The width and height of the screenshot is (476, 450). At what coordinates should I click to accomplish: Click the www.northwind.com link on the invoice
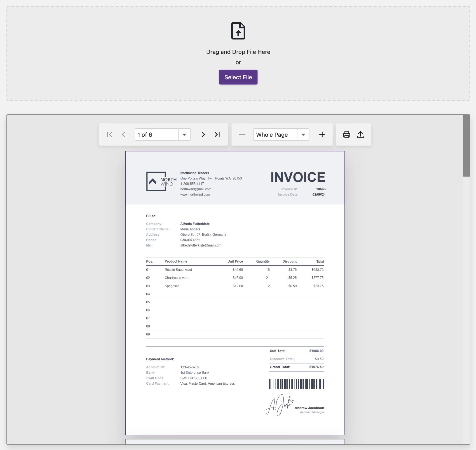[x=195, y=194]
